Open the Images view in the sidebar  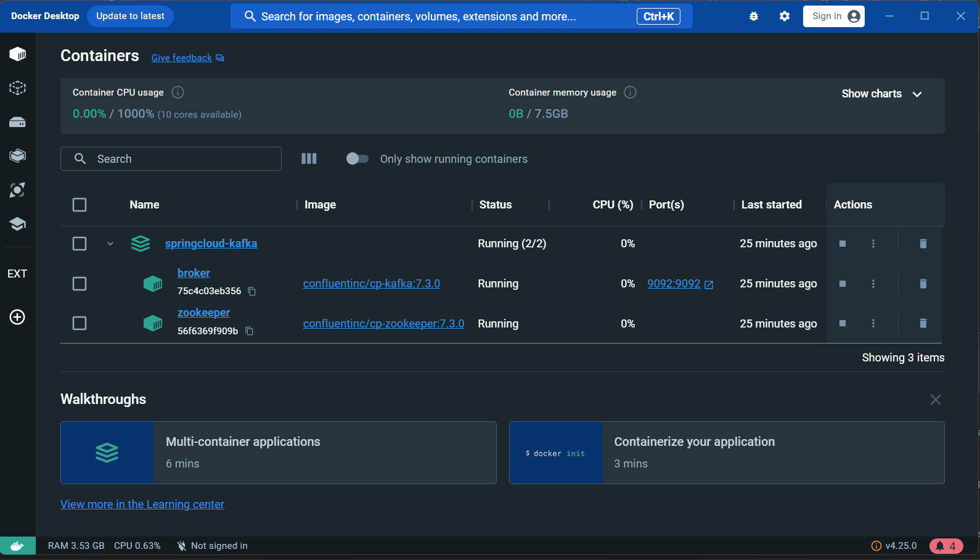[17, 88]
